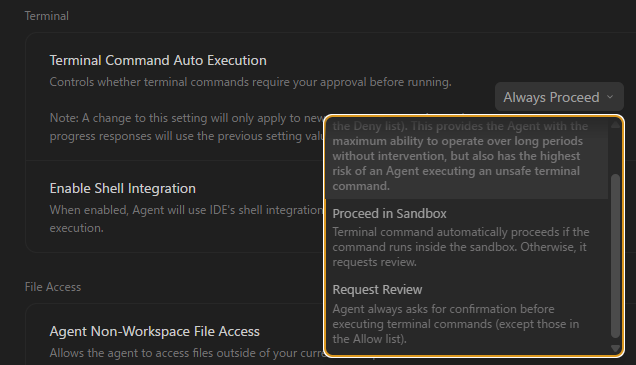Click the sandbox description text about requesting review

click(461, 247)
